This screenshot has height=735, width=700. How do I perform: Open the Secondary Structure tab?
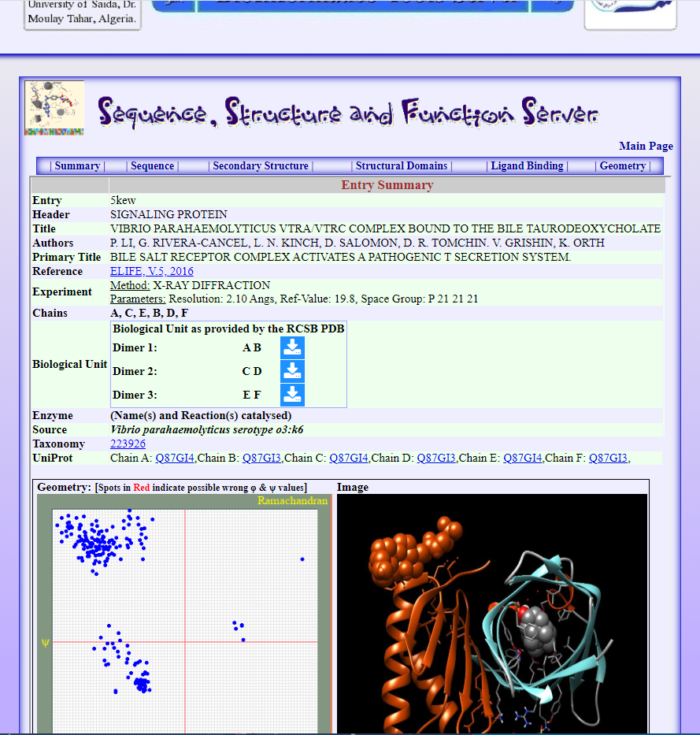click(x=261, y=166)
